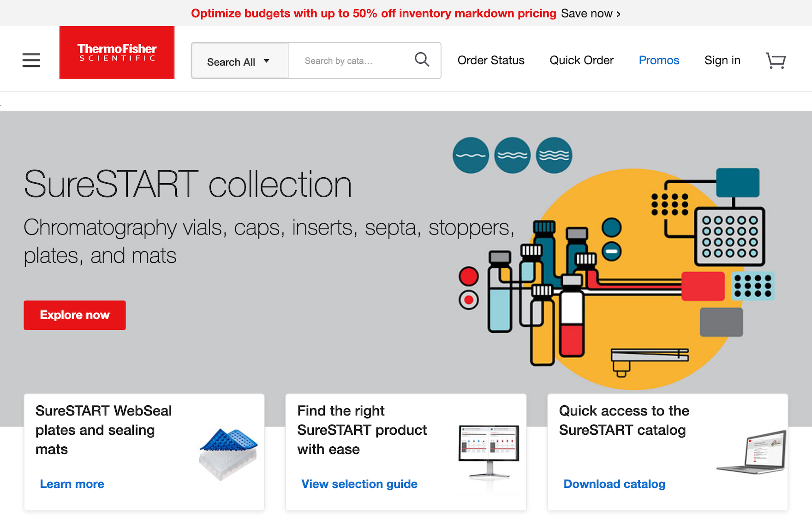Click the SureSTART collection heading

pos(188,184)
